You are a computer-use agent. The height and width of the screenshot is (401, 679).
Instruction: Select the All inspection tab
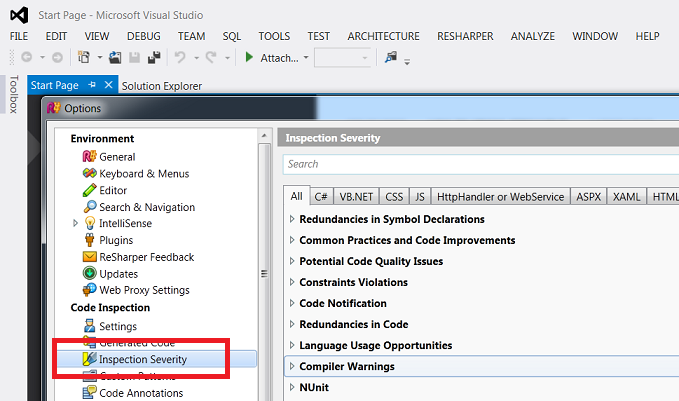297,196
